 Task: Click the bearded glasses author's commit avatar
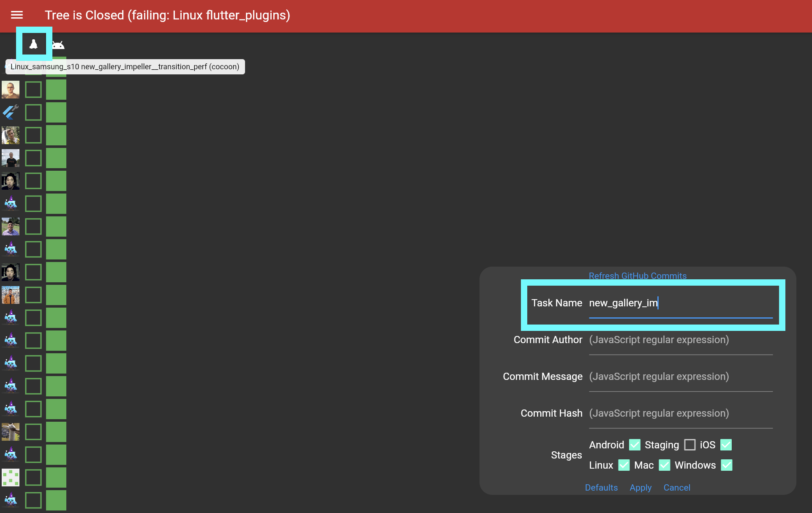click(11, 90)
